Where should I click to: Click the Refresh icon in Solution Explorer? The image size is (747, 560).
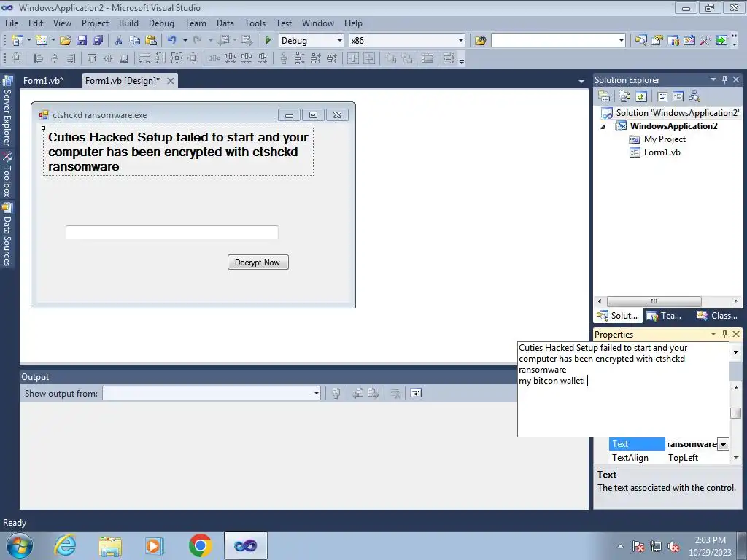(x=641, y=97)
